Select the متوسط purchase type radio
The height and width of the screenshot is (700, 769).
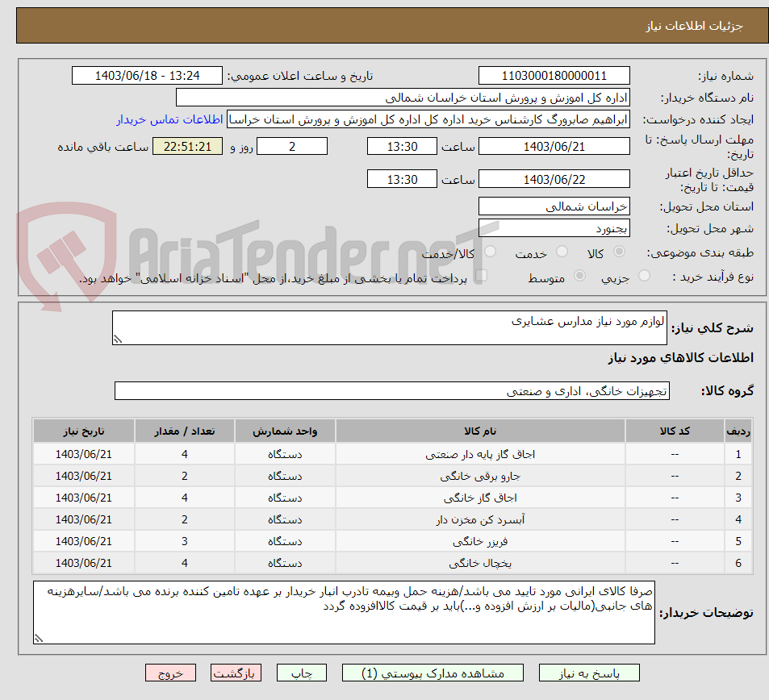(579, 276)
